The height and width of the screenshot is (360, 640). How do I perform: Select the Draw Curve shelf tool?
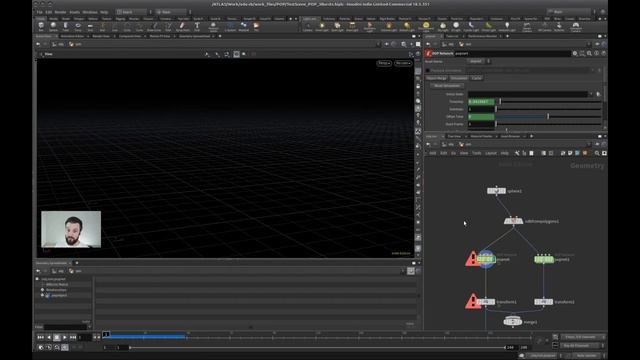click(154, 27)
